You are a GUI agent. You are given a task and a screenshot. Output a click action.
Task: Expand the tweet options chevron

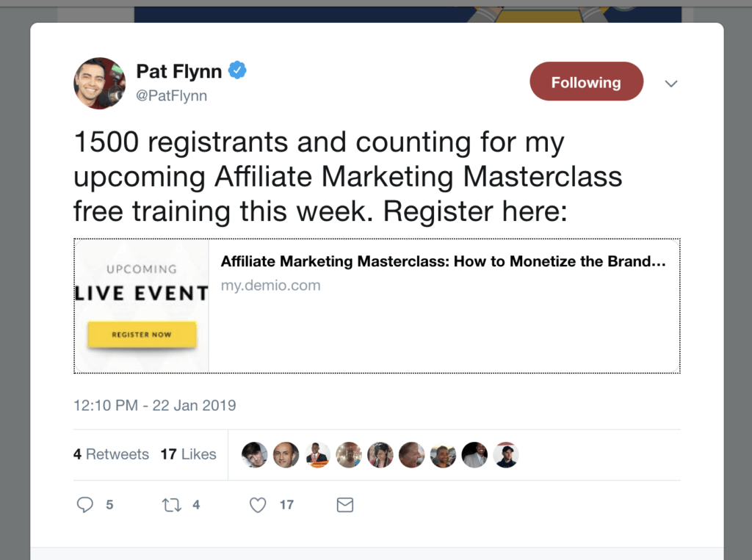670,84
